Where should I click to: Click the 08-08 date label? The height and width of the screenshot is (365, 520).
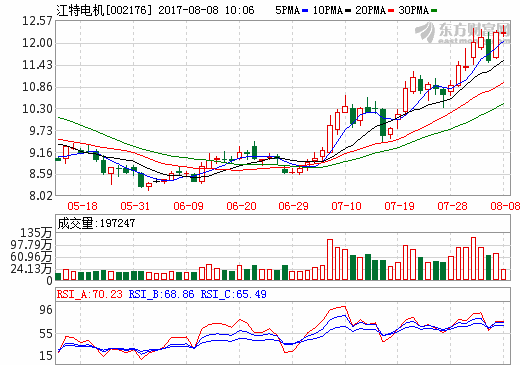[505, 206]
